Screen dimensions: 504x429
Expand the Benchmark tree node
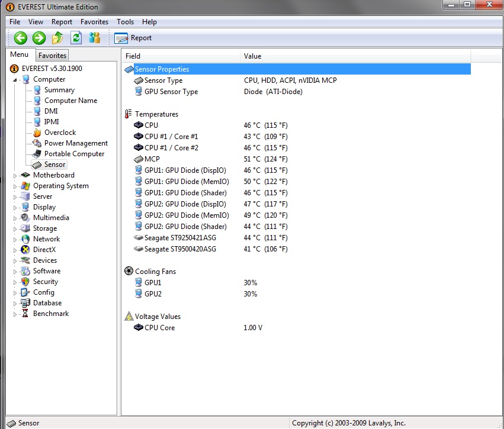pos(15,314)
